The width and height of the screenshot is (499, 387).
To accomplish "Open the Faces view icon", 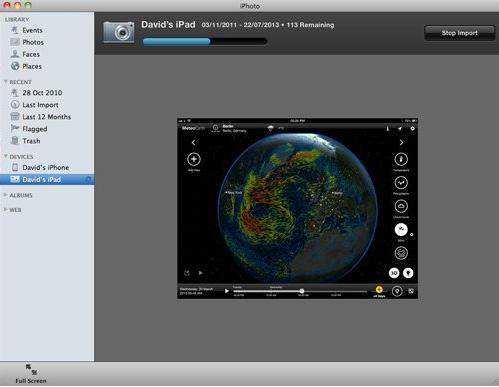I will pos(15,54).
